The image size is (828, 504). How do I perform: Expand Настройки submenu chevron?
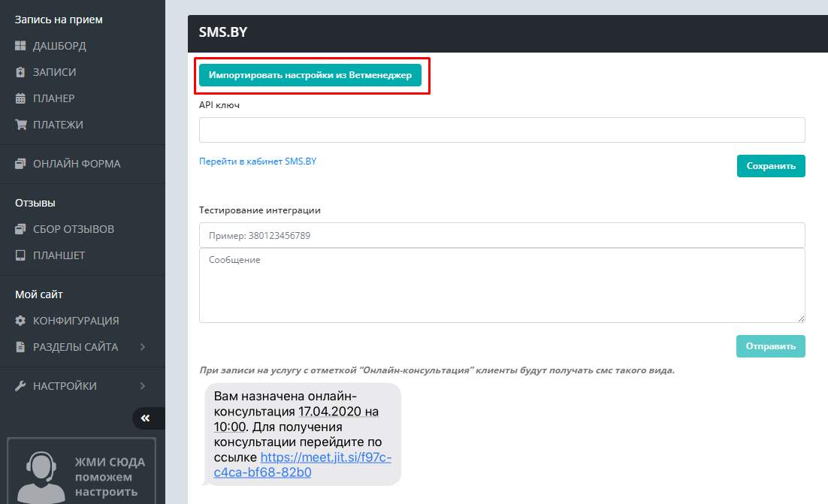click(x=143, y=386)
